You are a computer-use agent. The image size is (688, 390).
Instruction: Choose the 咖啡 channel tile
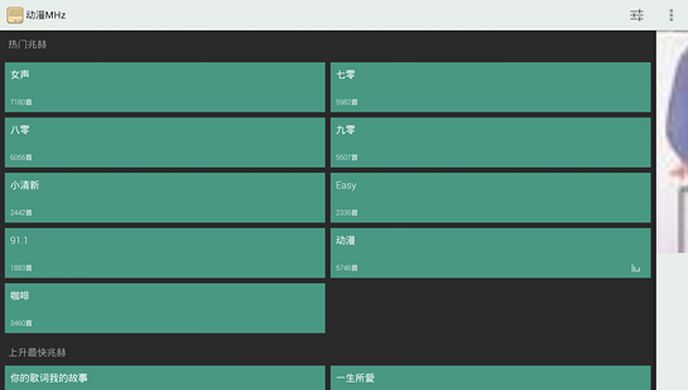(165, 308)
